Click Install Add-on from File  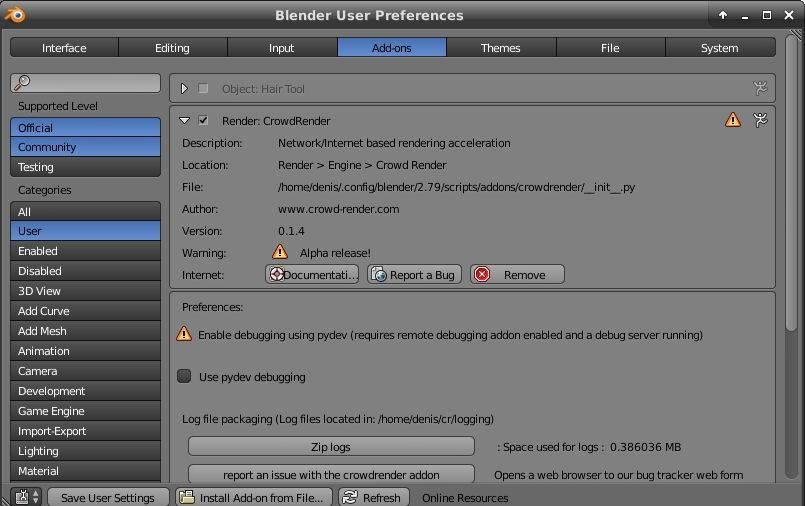point(254,497)
